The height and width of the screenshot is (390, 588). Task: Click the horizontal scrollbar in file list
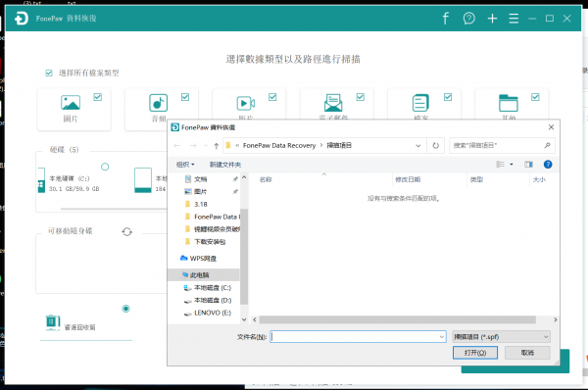[x=397, y=319]
